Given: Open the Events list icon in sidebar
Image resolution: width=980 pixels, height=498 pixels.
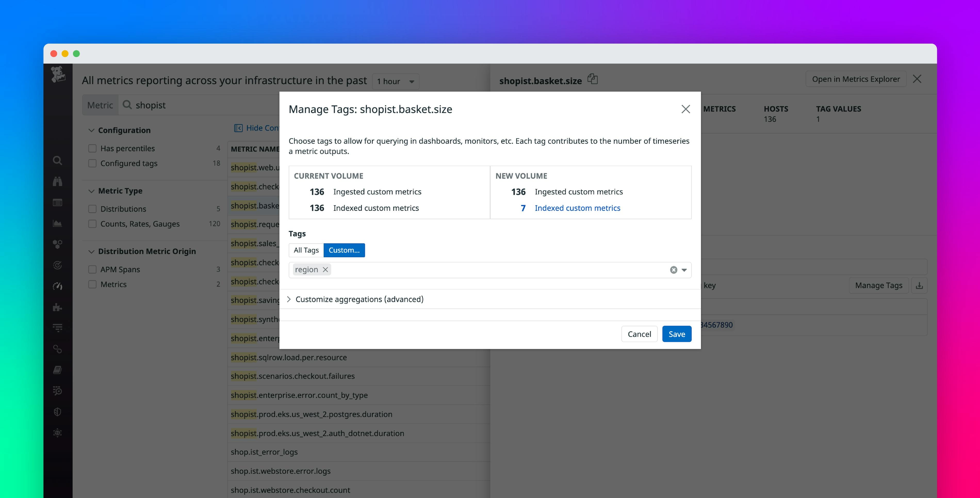Looking at the screenshot, I should 58,203.
